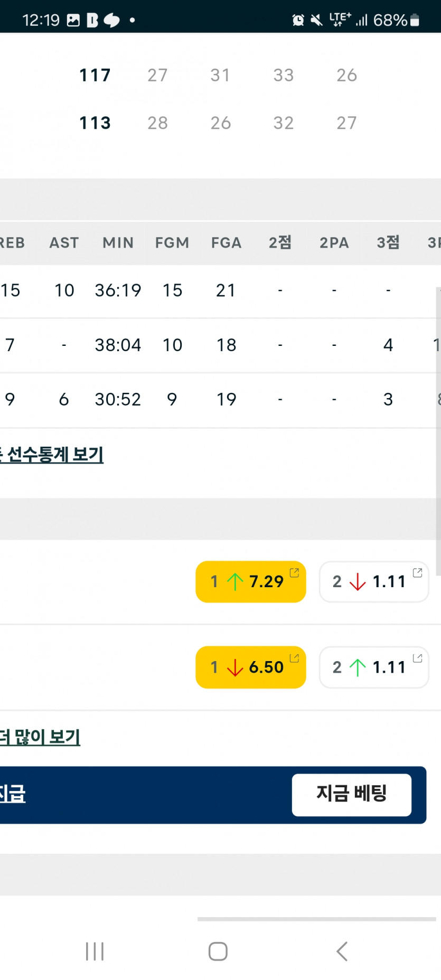This screenshot has width=441, height=980.
Task: Tap the alarm icon in status bar
Action: tap(298, 20)
